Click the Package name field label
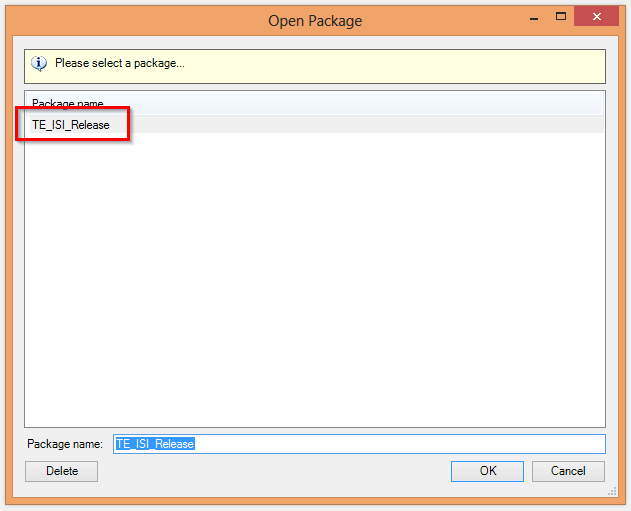The height and width of the screenshot is (511, 631). point(65,444)
